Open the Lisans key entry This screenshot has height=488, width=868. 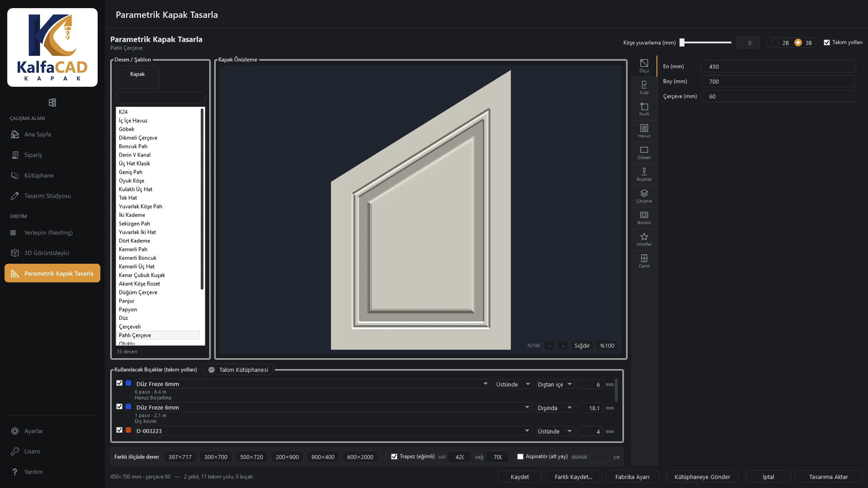52,451
